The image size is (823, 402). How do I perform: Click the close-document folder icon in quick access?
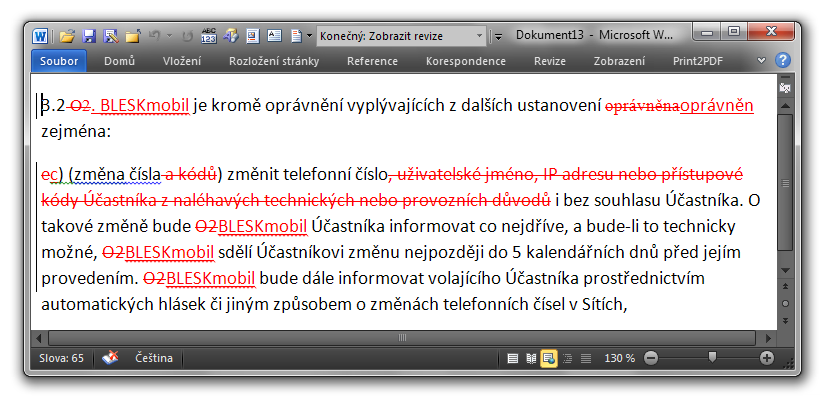coord(133,36)
